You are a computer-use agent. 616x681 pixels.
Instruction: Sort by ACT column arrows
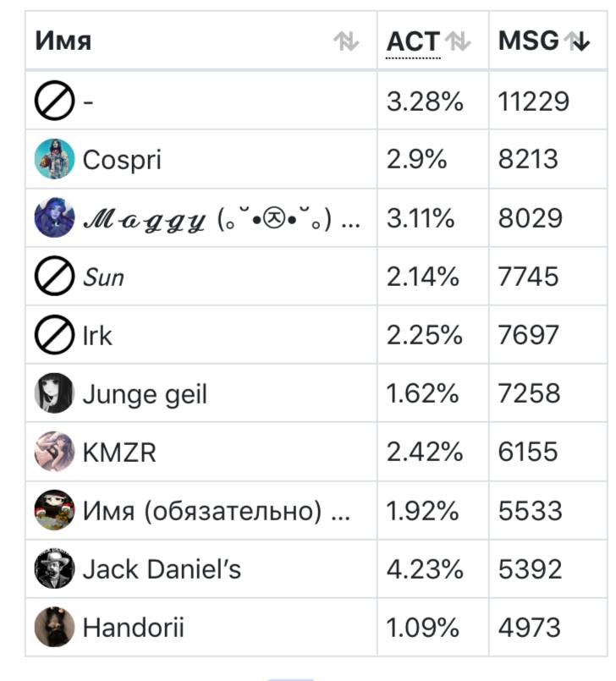tap(458, 41)
